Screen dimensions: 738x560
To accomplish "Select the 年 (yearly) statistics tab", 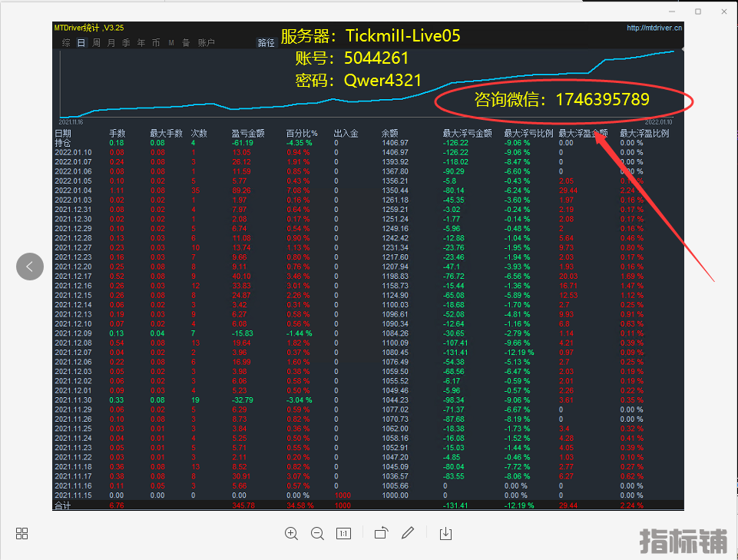I will coord(141,43).
